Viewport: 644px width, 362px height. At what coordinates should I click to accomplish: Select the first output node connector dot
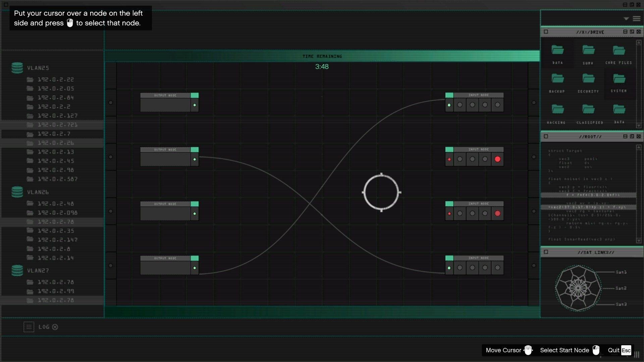195,105
